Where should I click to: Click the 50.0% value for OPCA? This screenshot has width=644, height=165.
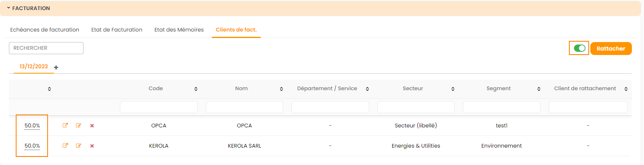pyautogui.click(x=32, y=125)
